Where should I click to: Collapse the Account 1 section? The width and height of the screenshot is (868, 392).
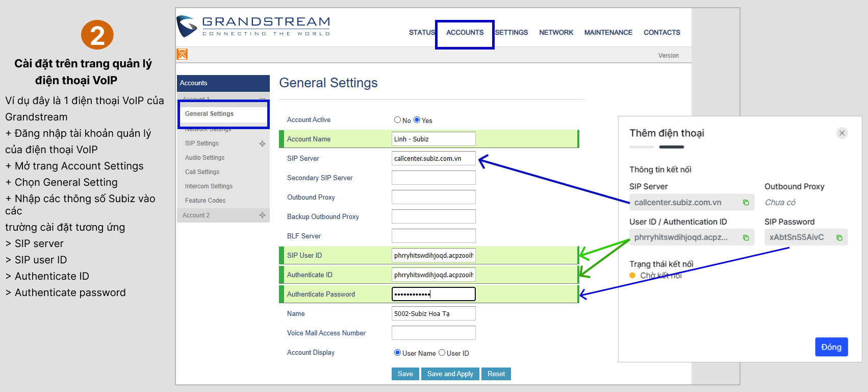[262, 99]
